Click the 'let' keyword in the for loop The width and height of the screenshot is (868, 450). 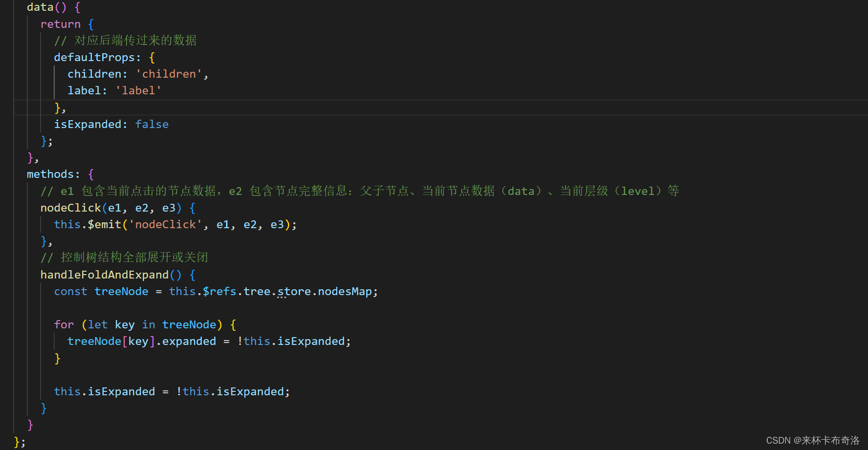pyautogui.click(x=98, y=324)
